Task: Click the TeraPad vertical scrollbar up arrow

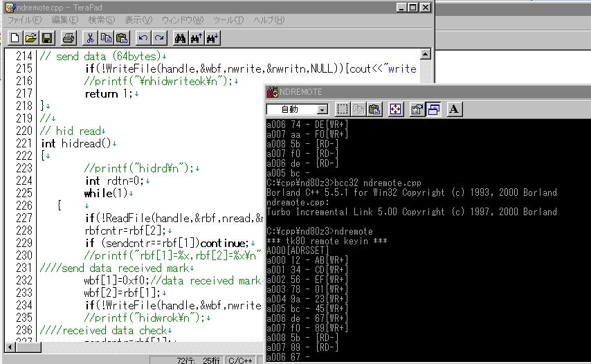Action: [425, 54]
